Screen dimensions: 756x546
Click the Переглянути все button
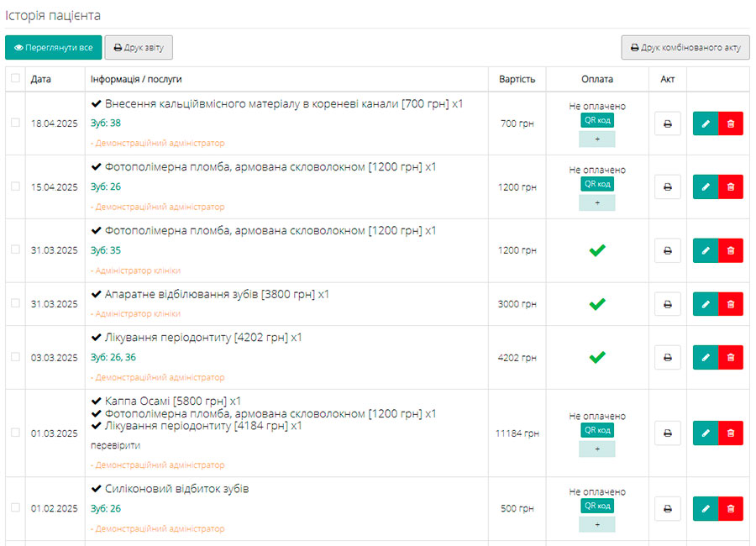coord(54,47)
